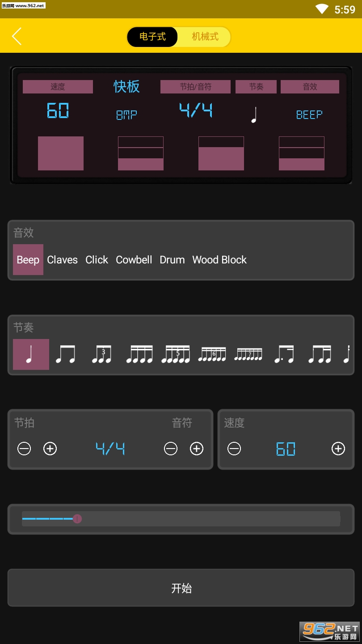Select the quintuplet rhythm pattern
Screen dimensions: 362x644
click(176, 354)
